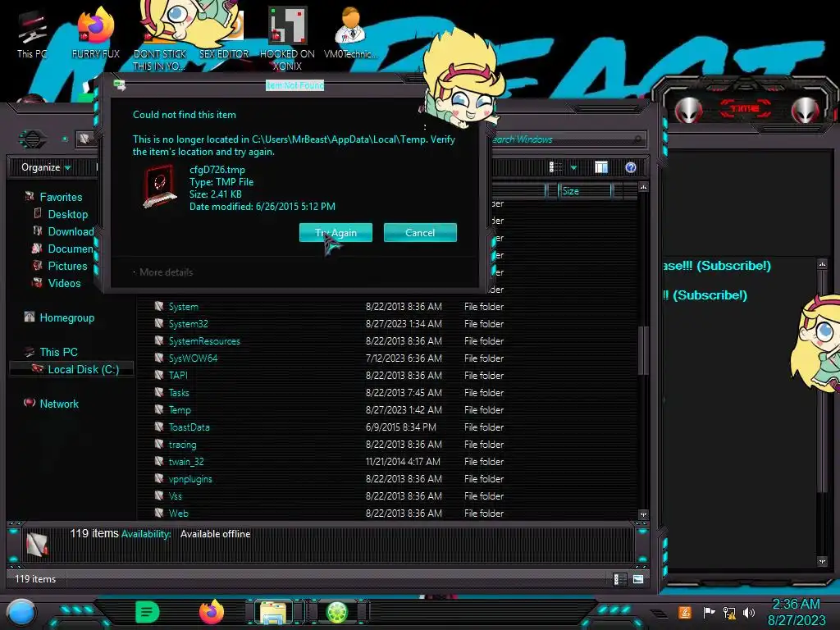Image resolution: width=840 pixels, height=630 pixels.
Task: Select the SysWOW64 folder
Action: pos(193,358)
